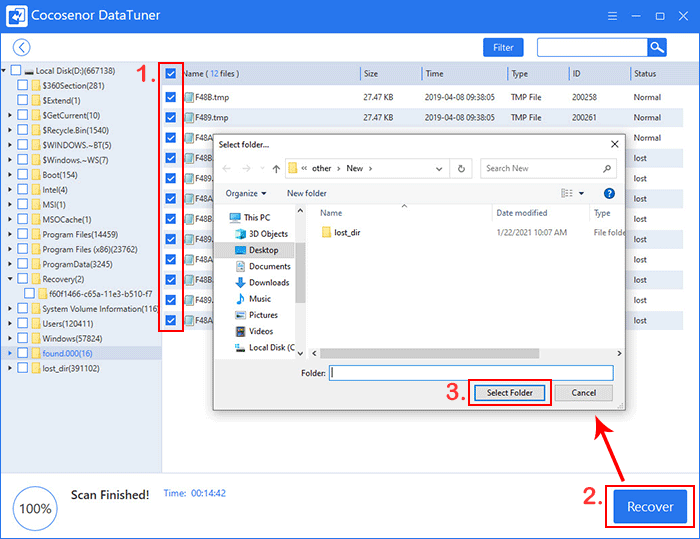Screen dimensions: 700x539
Task: Go up one folder level in dialog
Action: 276,169
